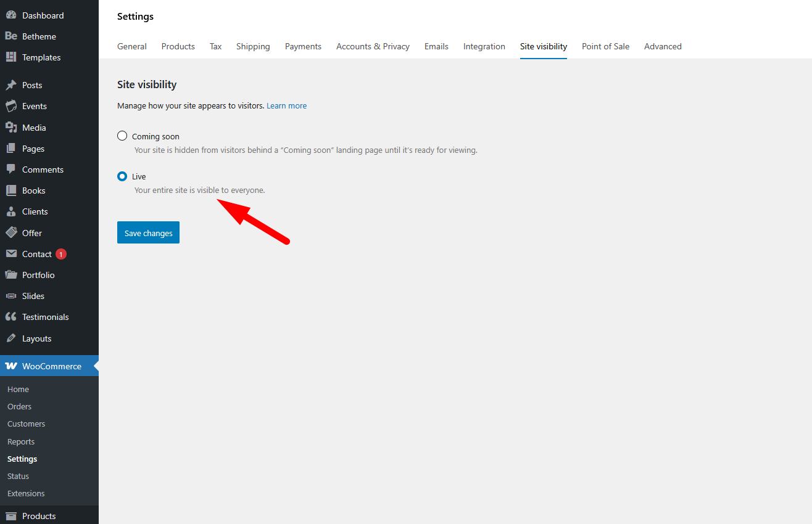Click the Posts pushpin icon

(x=11, y=85)
